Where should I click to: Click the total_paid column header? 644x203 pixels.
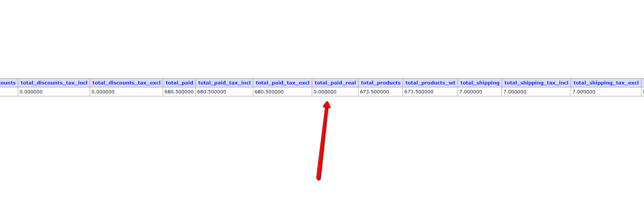click(x=179, y=83)
